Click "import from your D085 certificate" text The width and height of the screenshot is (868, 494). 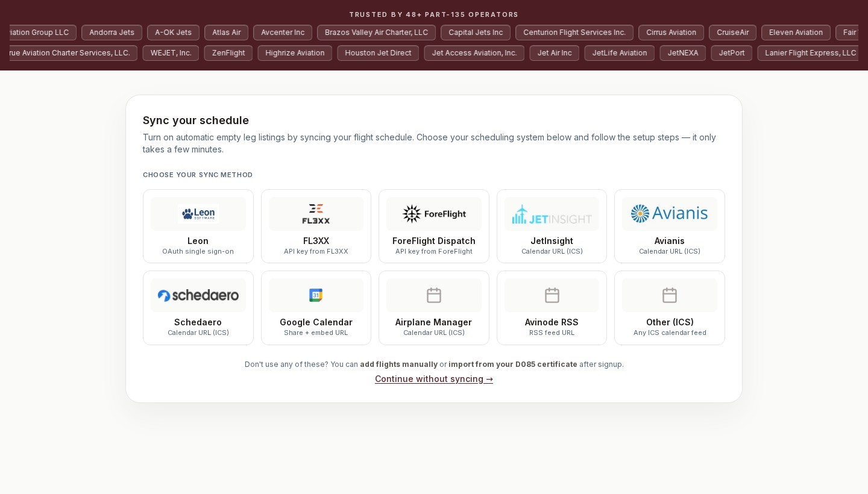(512, 364)
